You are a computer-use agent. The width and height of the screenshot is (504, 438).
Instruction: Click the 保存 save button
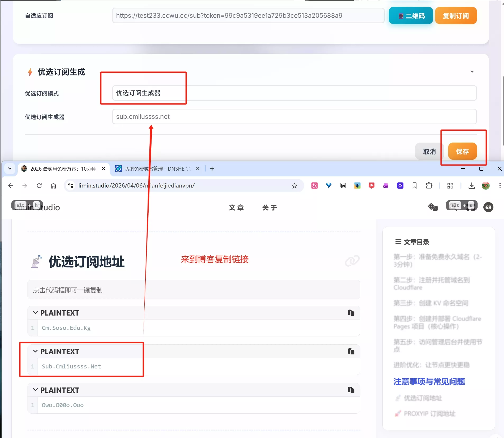(x=462, y=152)
